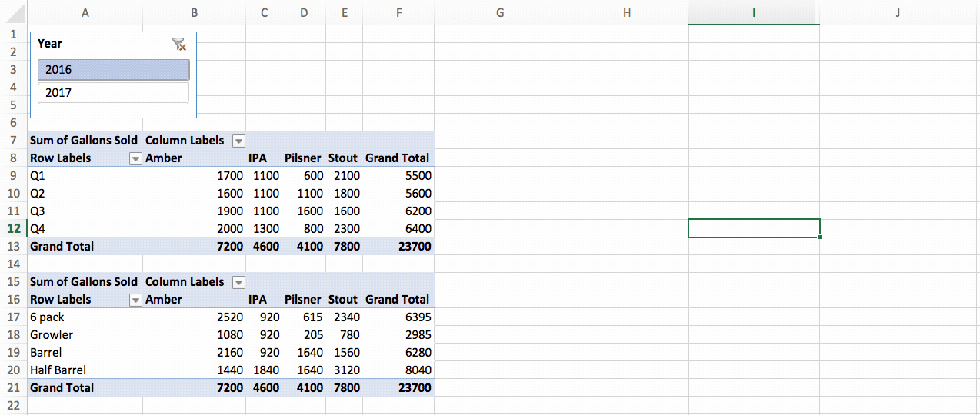Click the Growler row label cell
This screenshot has height=415, width=980.
(52, 334)
